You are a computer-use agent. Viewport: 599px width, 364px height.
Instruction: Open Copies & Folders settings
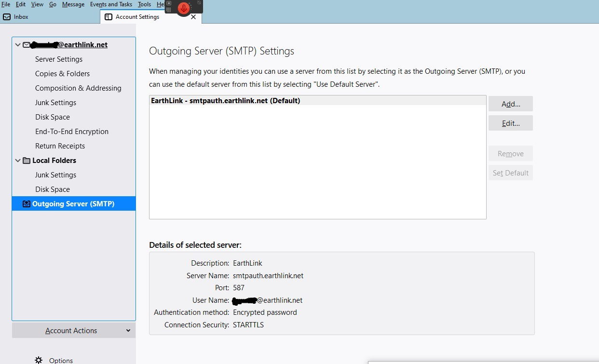tap(62, 74)
